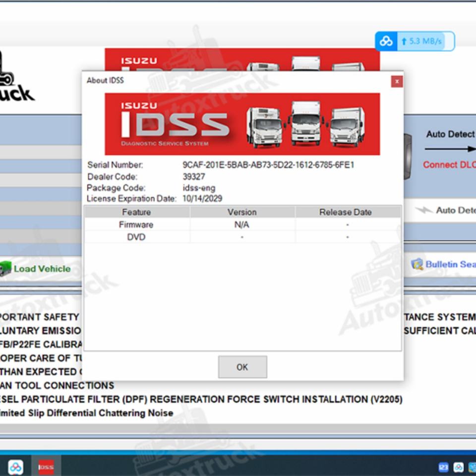
Task: Close the About IDSS dialog
Action: click(397, 81)
